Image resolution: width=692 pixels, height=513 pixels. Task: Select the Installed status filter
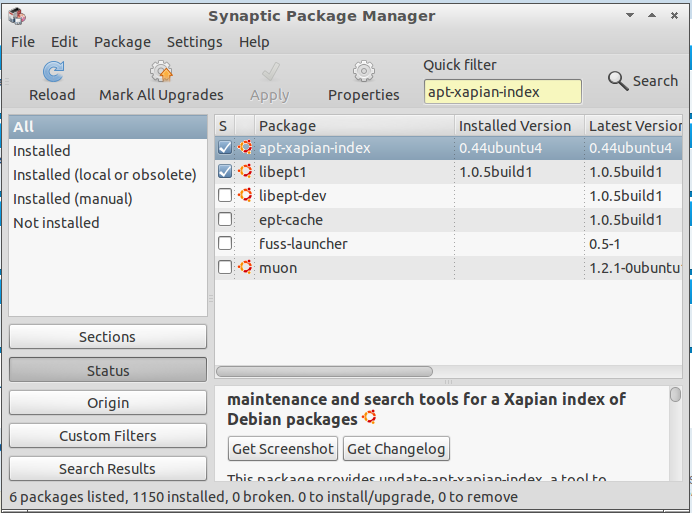click(108, 151)
